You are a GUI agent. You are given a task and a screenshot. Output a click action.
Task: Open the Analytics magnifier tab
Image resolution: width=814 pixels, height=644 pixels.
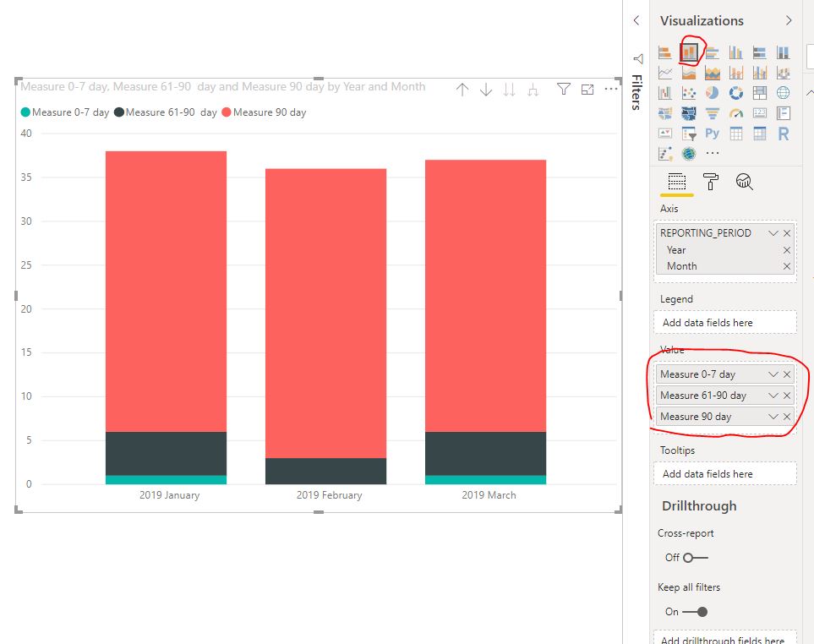pyautogui.click(x=744, y=182)
